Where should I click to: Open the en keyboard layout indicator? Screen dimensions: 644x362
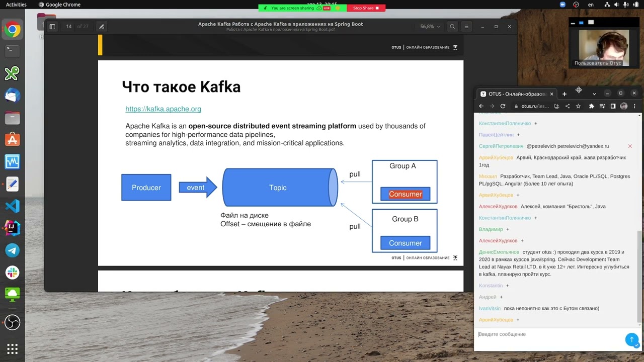(591, 5)
